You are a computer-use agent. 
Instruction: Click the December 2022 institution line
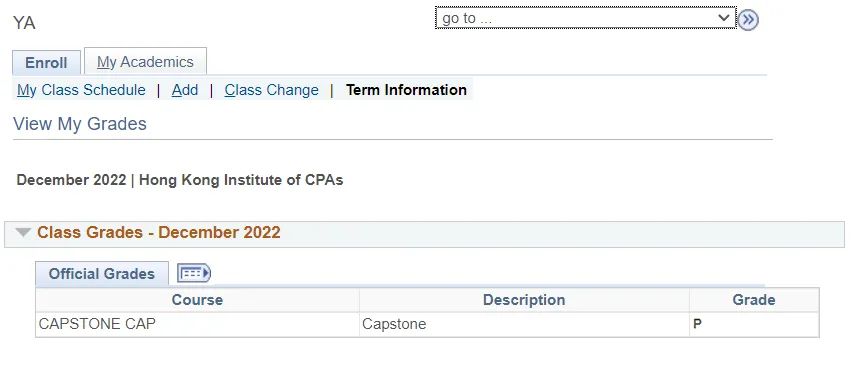(x=180, y=180)
